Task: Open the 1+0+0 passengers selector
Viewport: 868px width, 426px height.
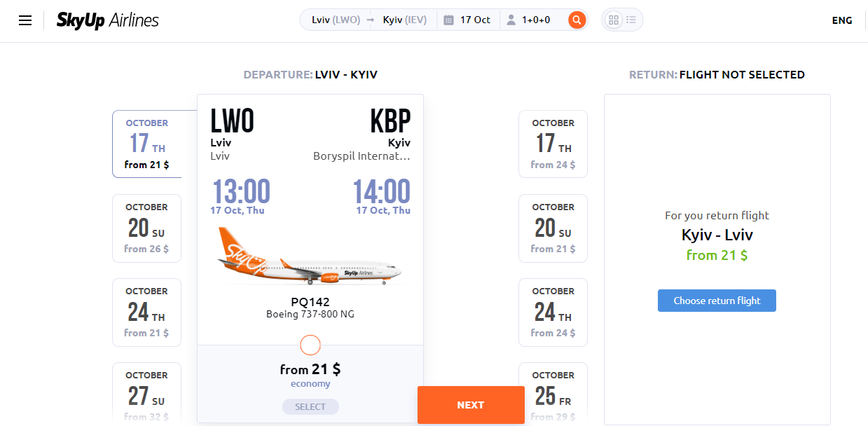Action: 536,20
